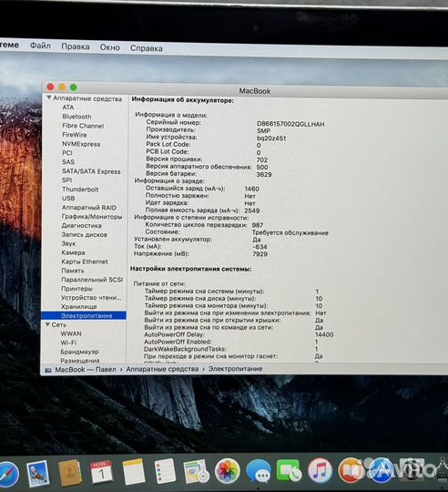Click MacBook — Павел in path bar
Viewport: 448px width, 492px height.
86,370
